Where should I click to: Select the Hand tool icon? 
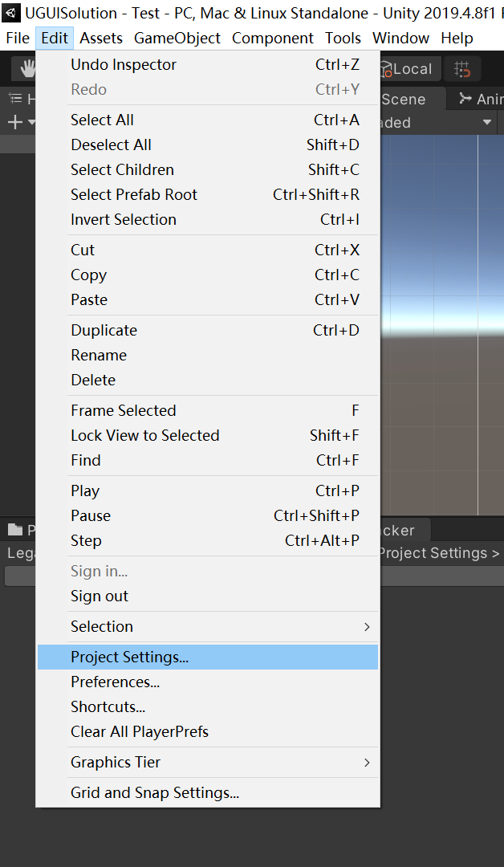coord(26,68)
